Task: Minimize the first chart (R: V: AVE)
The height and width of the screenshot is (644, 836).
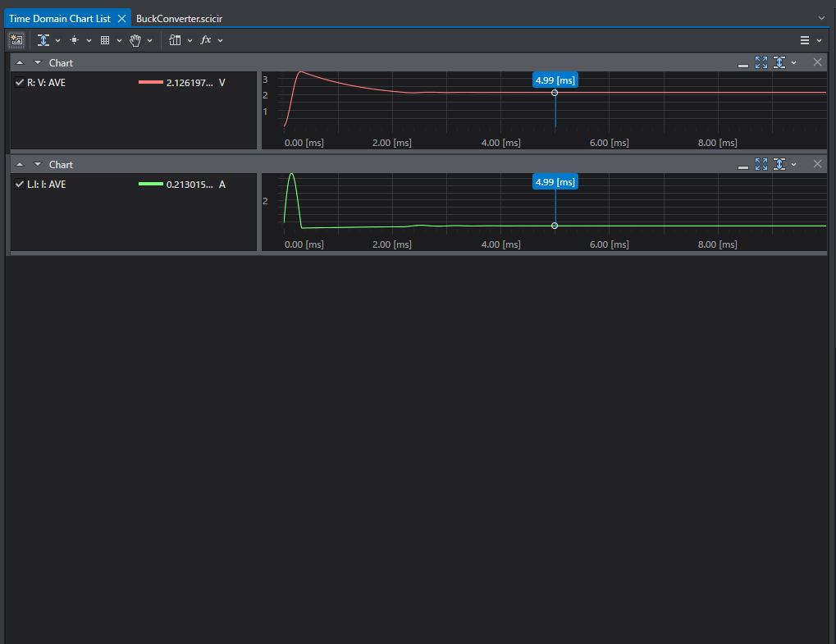Action: (742, 65)
